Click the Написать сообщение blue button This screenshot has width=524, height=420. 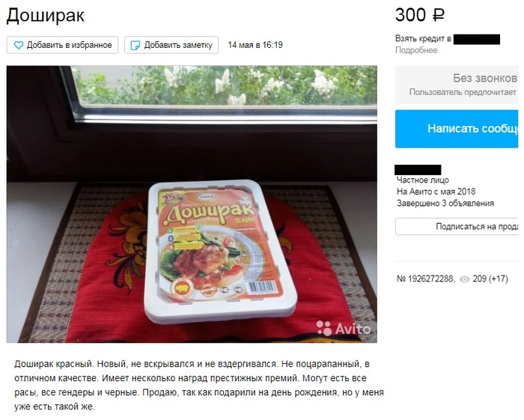[x=457, y=129]
